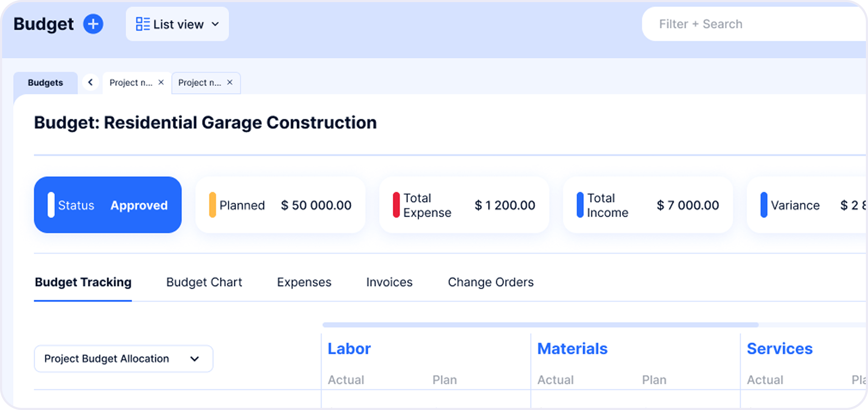Click the List view dropdown arrow
The image size is (868, 410).
[x=216, y=24]
